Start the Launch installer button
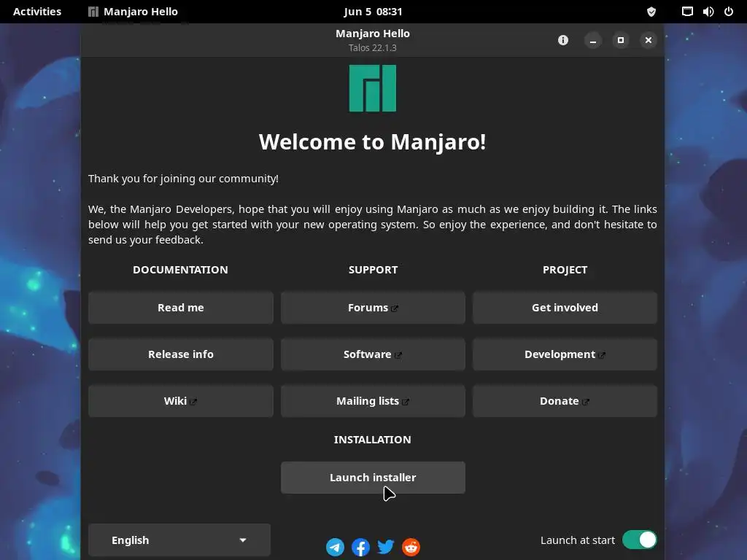 point(373,478)
